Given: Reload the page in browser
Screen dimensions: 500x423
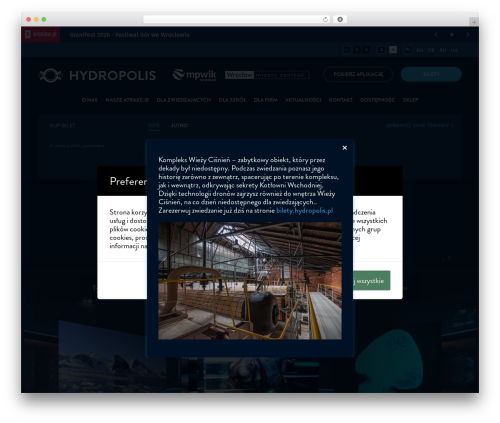Looking at the screenshot, I should (x=325, y=19).
